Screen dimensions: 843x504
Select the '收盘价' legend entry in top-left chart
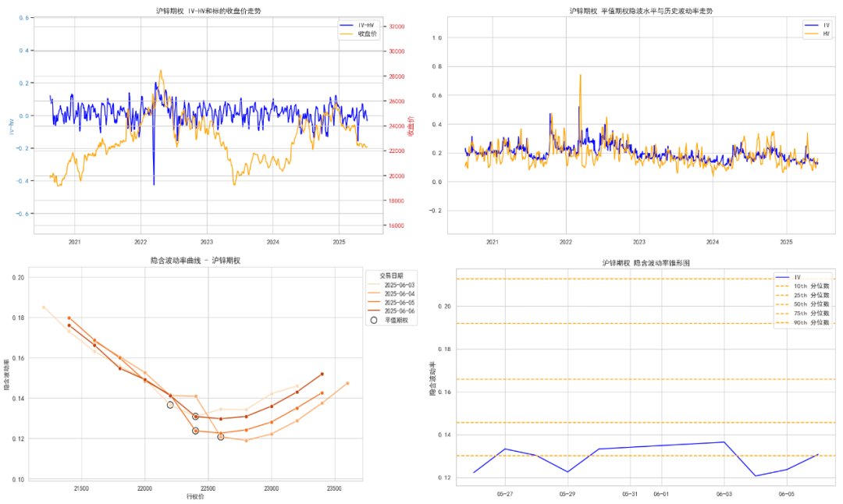[358, 34]
